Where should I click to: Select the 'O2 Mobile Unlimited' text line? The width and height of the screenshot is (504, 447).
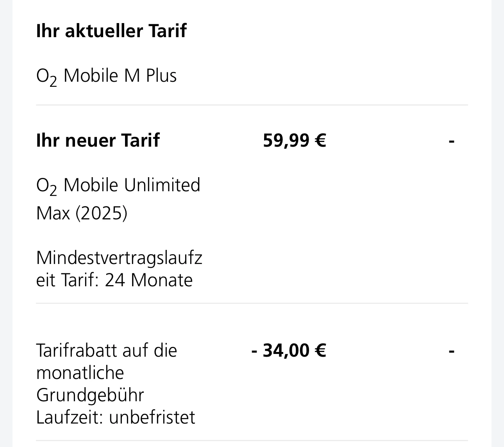[118, 186]
